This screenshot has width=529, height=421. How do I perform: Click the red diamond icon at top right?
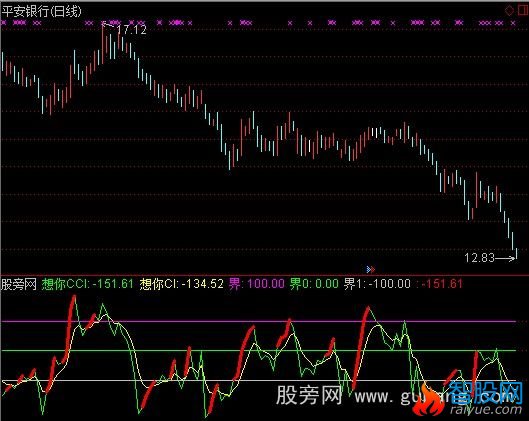(x=509, y=10)
